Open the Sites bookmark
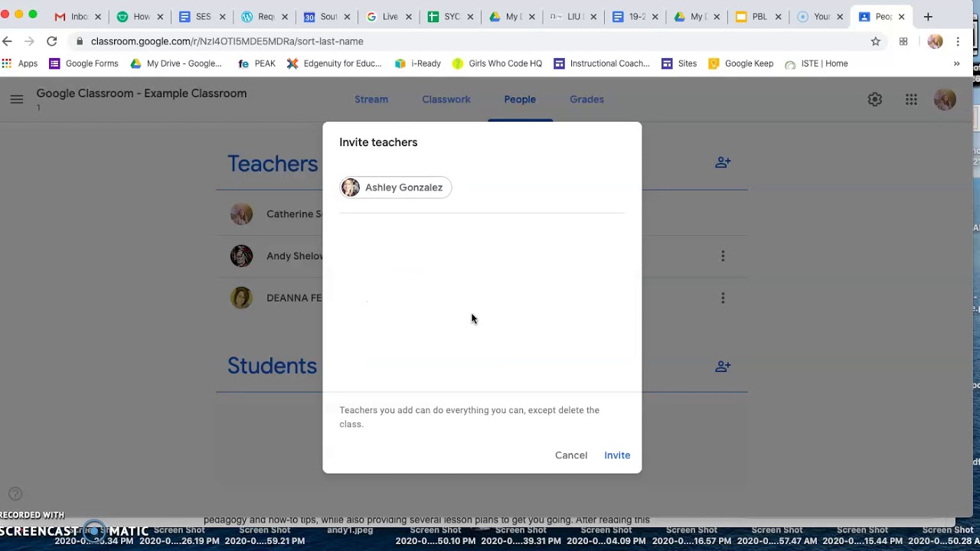 (679, 64)
